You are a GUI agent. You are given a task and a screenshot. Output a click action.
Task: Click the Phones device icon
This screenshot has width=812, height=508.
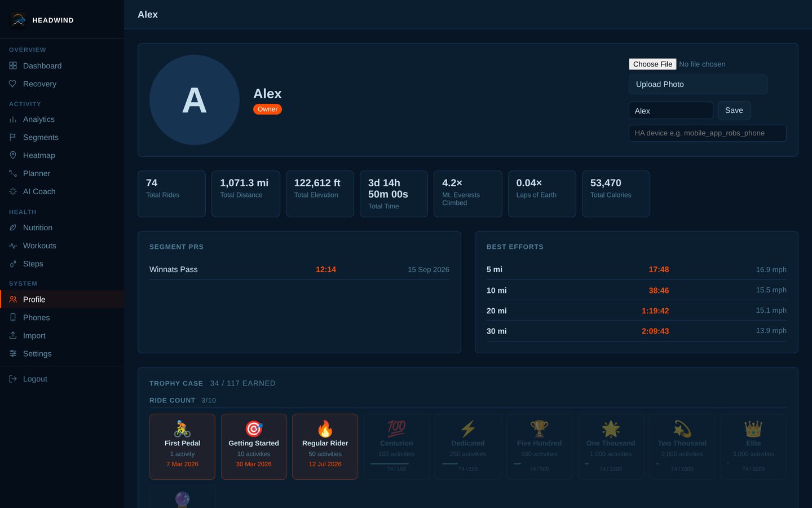tap(13, 317)
